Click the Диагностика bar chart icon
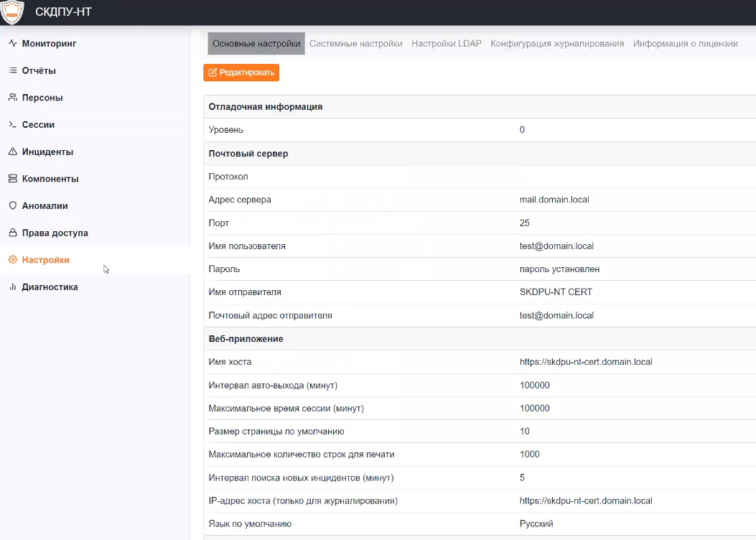This screenshot has height=540, width=756. 12,287
